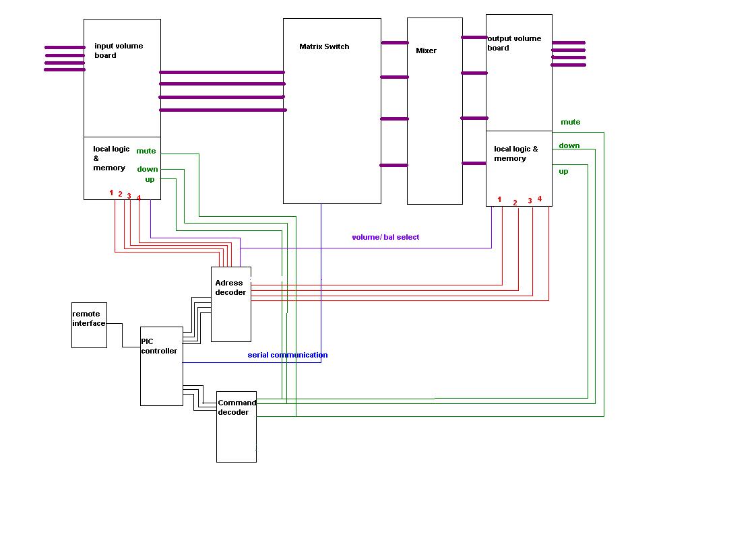Click red number 3 on input board
Viewport: 756px width, 540px height.
click(x=129, y=196)
